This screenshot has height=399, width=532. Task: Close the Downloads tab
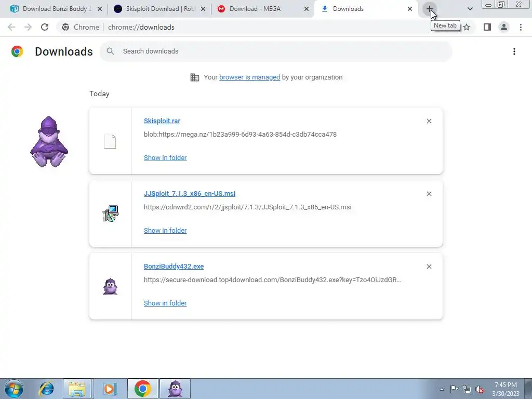point(410,9)
